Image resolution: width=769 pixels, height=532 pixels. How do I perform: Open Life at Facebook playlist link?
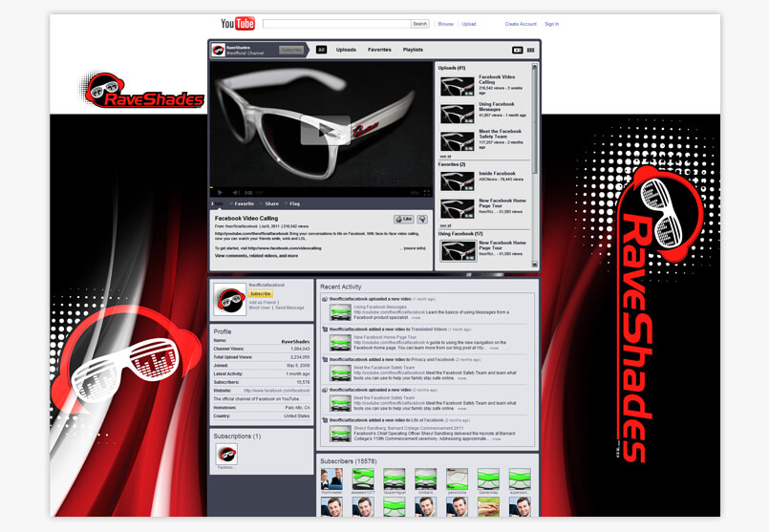[427, 420]
